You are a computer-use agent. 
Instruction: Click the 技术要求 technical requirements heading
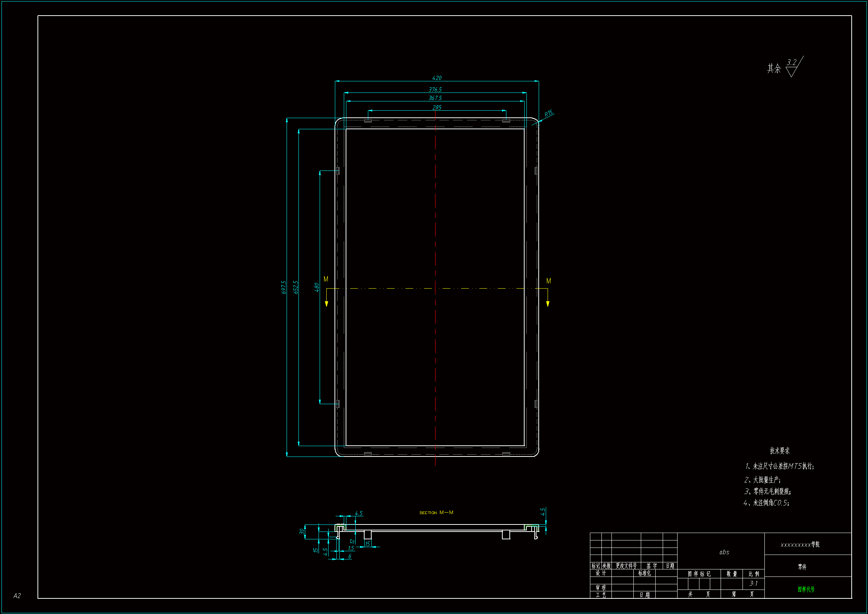point(780,451)
